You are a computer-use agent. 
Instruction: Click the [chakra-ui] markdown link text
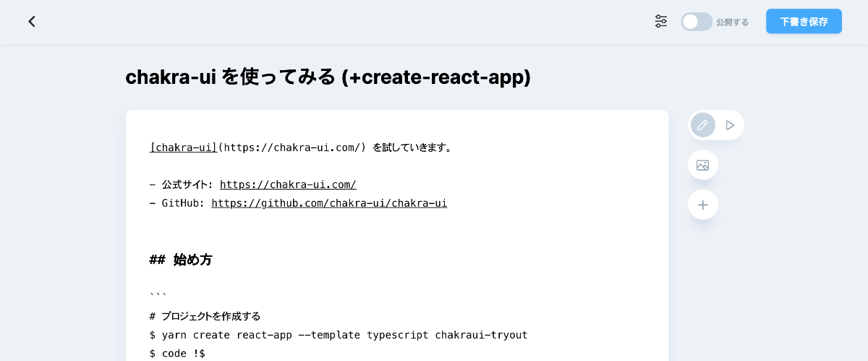coord(184,148)
